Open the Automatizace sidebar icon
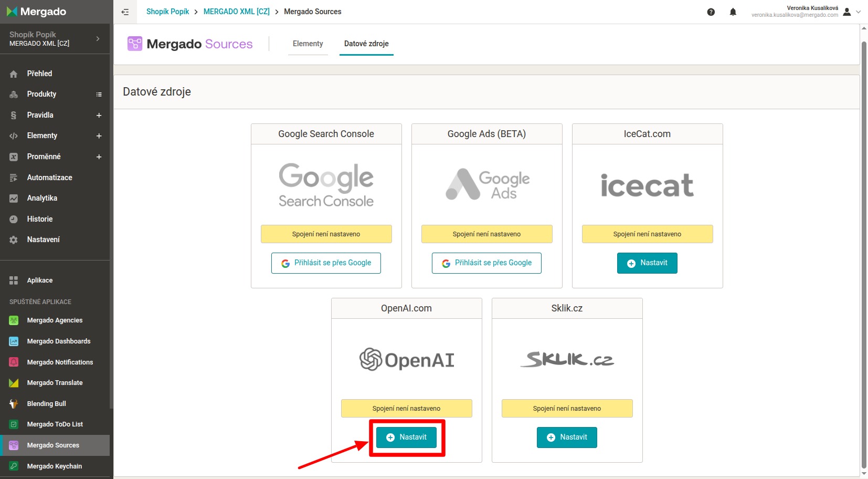 [14, 178]
